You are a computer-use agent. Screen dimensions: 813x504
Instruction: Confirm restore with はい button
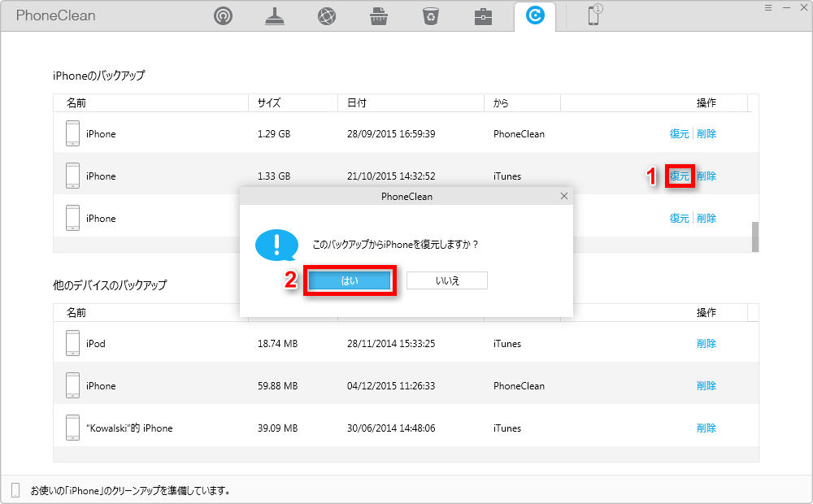pyautogui.click(x=350, y=280)
